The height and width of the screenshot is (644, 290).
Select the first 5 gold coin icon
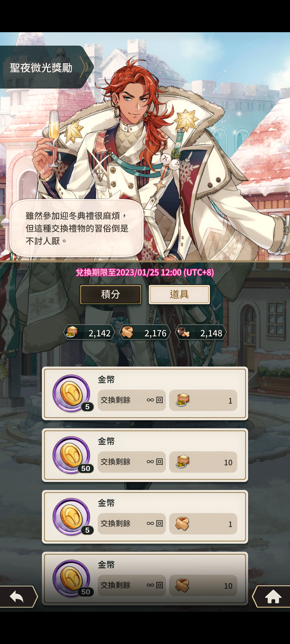72,393
